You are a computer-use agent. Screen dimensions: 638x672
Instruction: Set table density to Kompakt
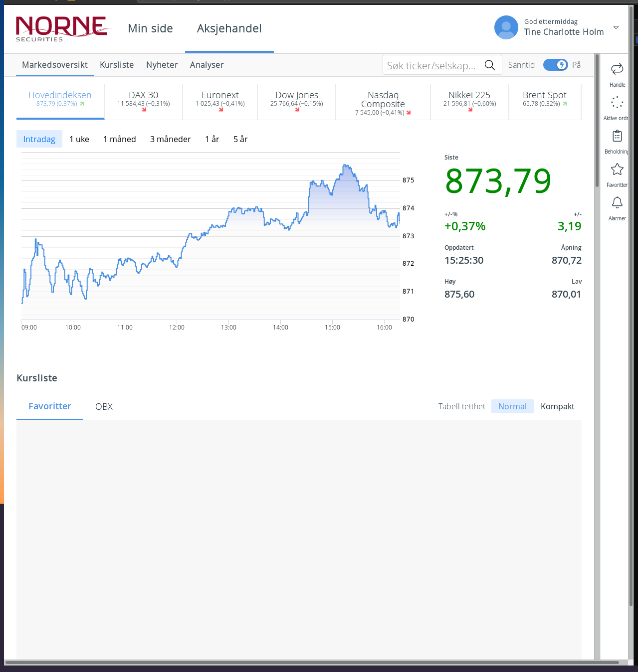(557, 406)
